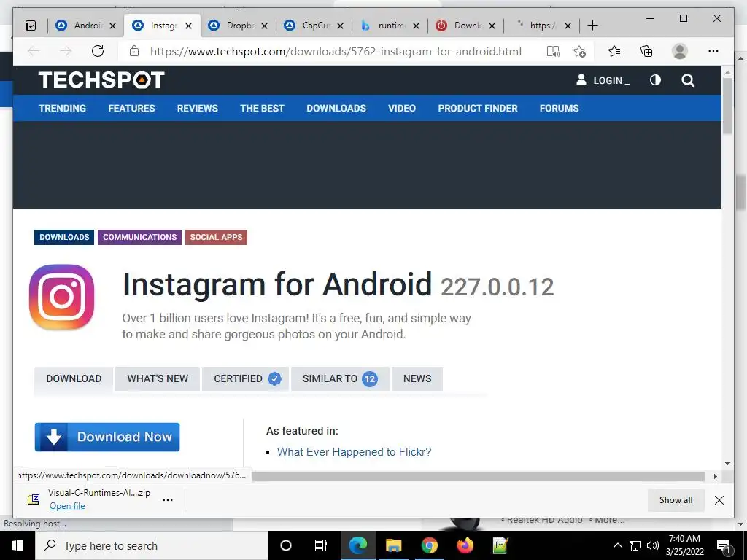Open DOWNLOADS in the navigation bar
Screen dimensions: 747x560
336,108
